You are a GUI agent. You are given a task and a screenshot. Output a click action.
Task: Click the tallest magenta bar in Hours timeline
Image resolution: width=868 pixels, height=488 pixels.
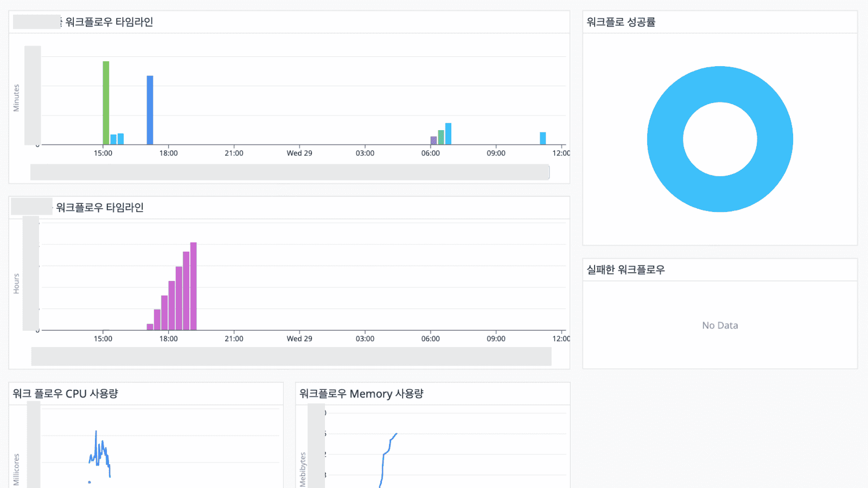click(194, 285)
